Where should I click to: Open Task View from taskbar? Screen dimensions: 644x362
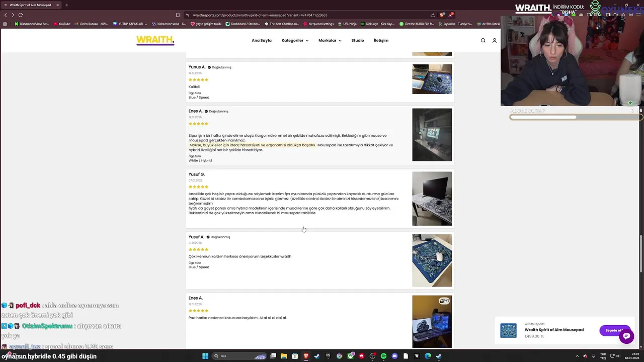pyautogui.click(x=273, y=356)
